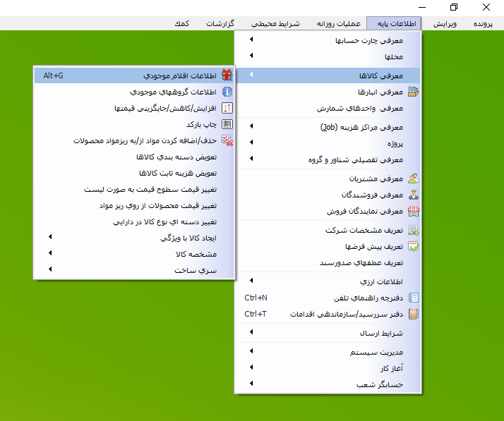Viewport: 504px width, 421px height.
Task: Click the sales reps icon for معرفي نمايندگان فروش
Action: coord(414,211)
